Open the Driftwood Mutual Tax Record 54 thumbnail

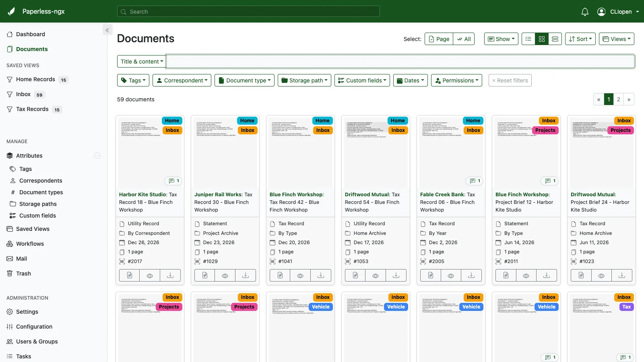tap(376, 152)
